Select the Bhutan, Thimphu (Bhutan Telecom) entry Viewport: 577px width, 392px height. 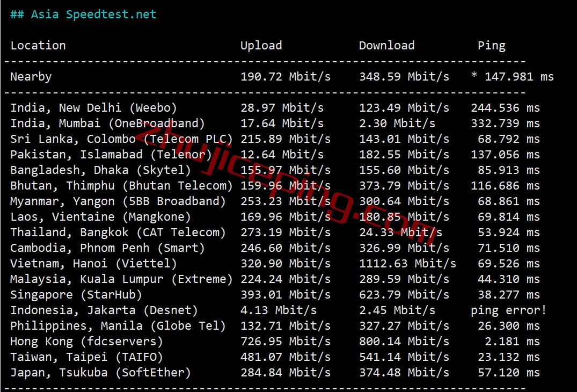tap(121, 186)
